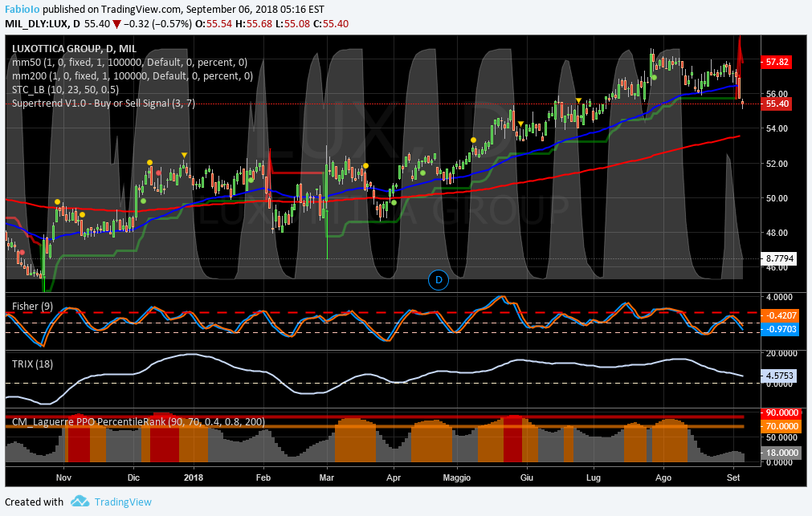Click the change value −0.32 (−0.57%)

[x=157, y=24]
